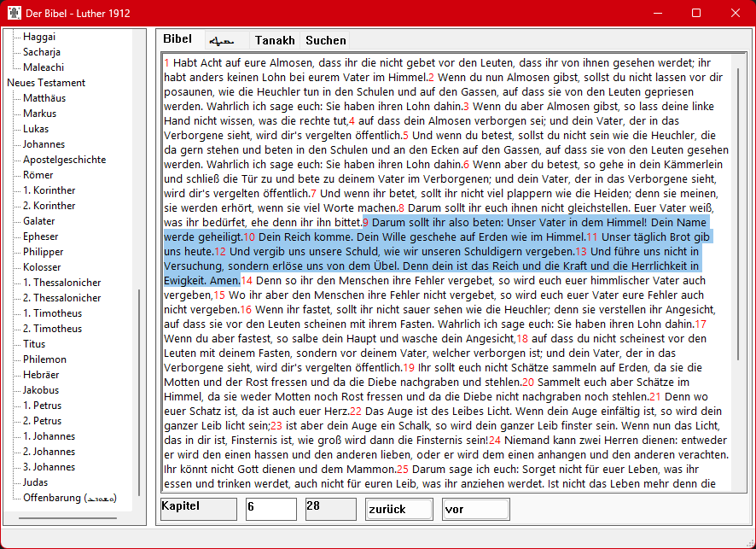Select Offenbarung in the book list

[x=69, y=498]
